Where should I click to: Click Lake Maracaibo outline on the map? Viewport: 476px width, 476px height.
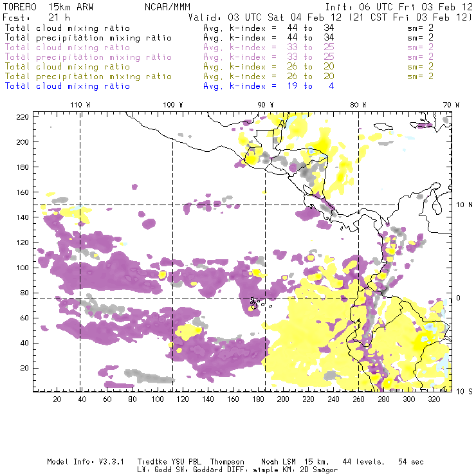(437, 207)
